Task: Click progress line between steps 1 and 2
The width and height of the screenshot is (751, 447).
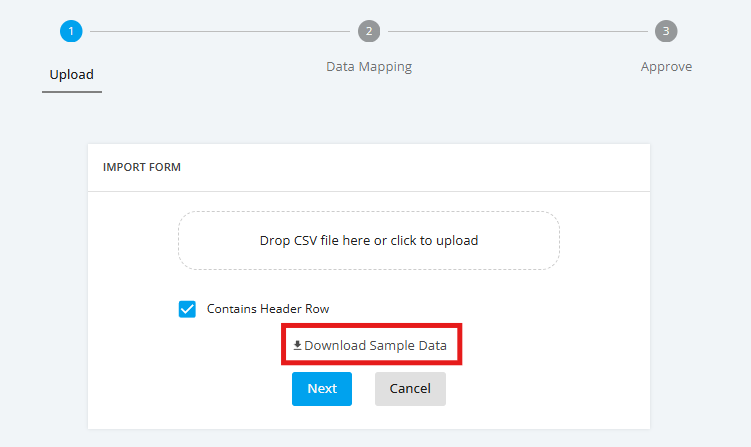Action: (220, 32)
